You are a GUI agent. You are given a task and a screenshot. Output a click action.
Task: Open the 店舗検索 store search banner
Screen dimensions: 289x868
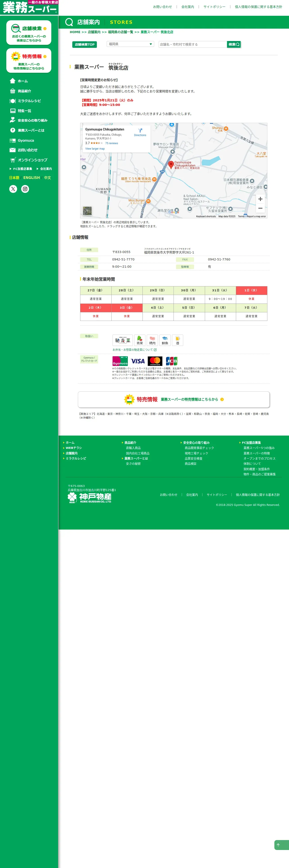(29, 33)
